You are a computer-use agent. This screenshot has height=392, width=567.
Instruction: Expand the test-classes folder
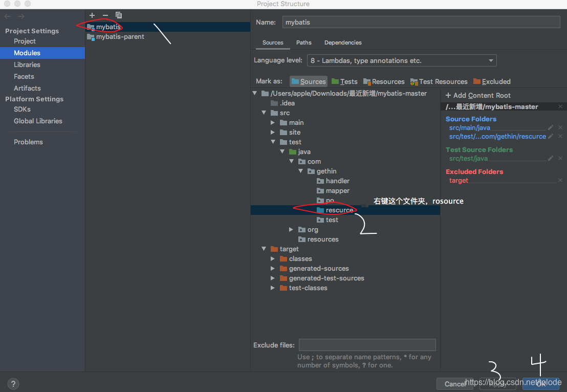(273, 288)
